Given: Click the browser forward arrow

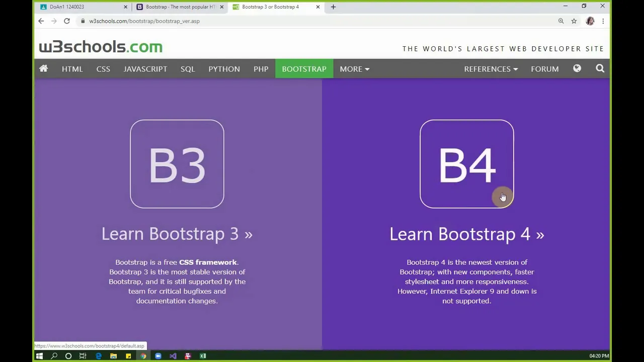Looking at the screenshot, I should 54,21.
